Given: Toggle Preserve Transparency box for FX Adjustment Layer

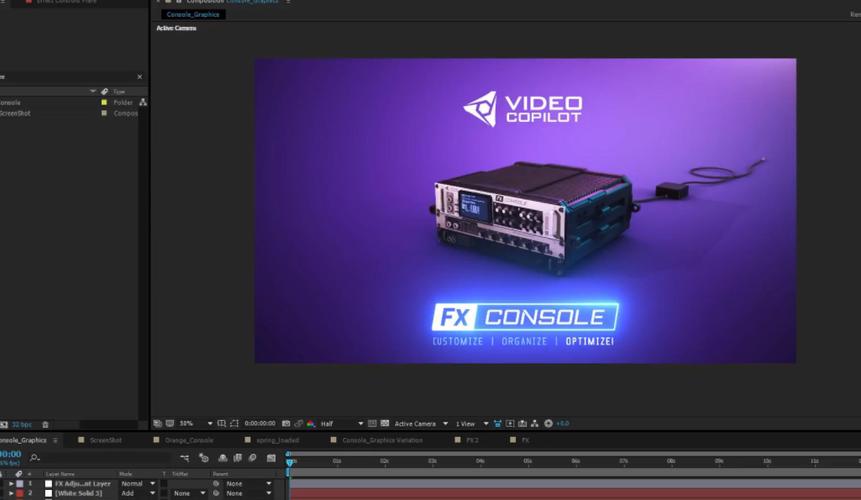Looking at the screenshot, I should (164, 484).
